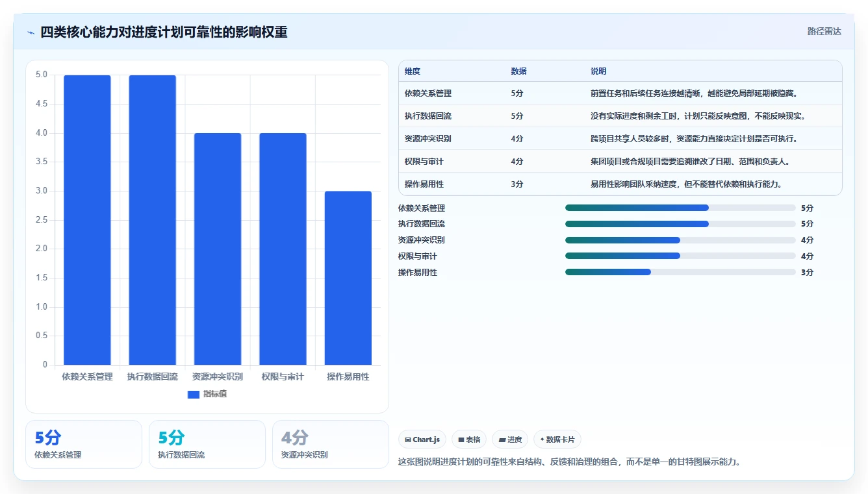Click the 权限与审计 label on the chart axis

(283, 377)
